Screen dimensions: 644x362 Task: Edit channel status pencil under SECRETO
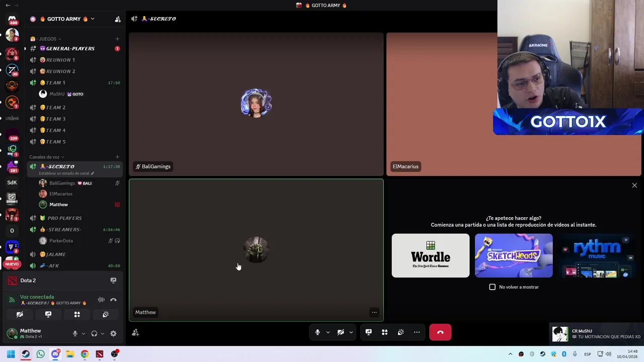point(92,173)
